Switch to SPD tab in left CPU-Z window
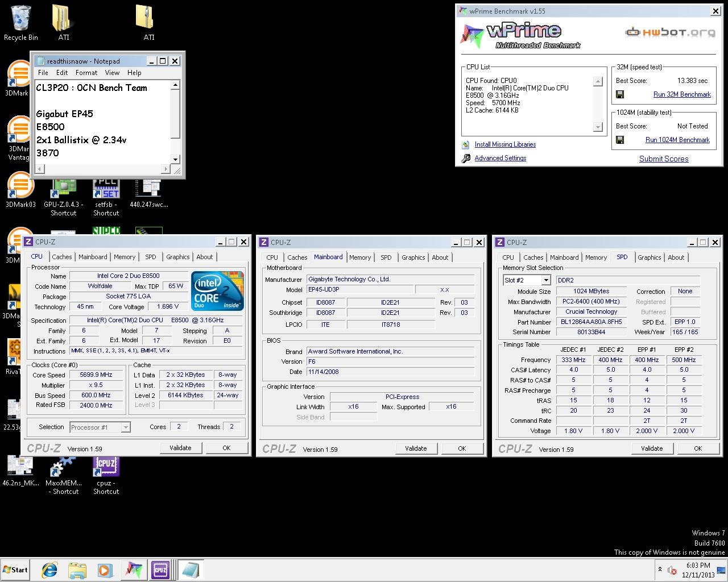728x582 pixels. tap(150, 257)
